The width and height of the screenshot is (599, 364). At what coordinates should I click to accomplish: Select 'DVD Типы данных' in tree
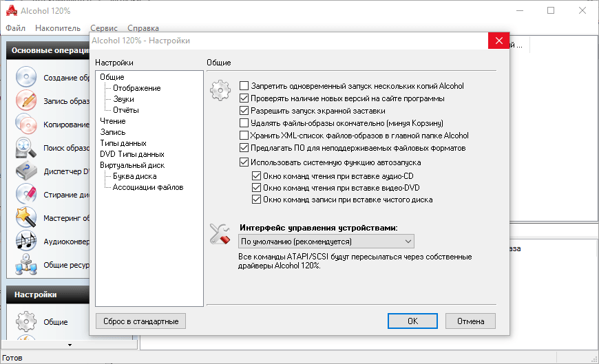point(132,154)
